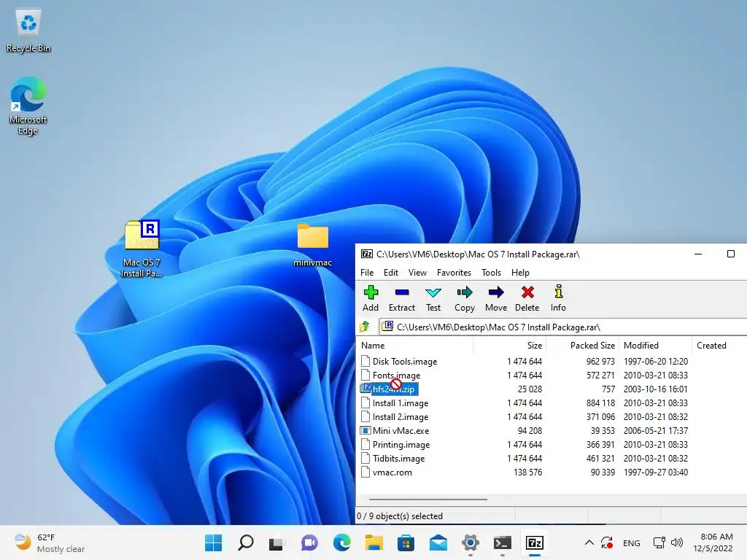Run Test on the archive
This screenshot has height=560, width=747.
pyautogui.click(x=433, y=298)
